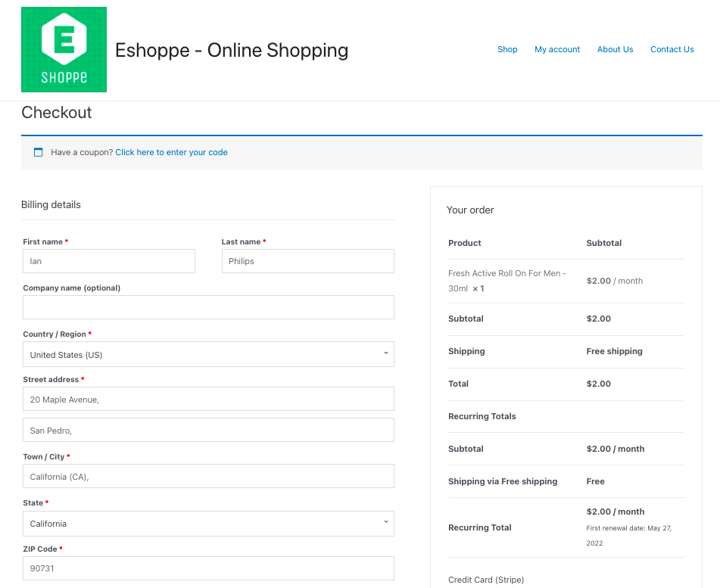720x588 pixels.
Task: Click the ZIP Code field
Action: pos(208,568)
